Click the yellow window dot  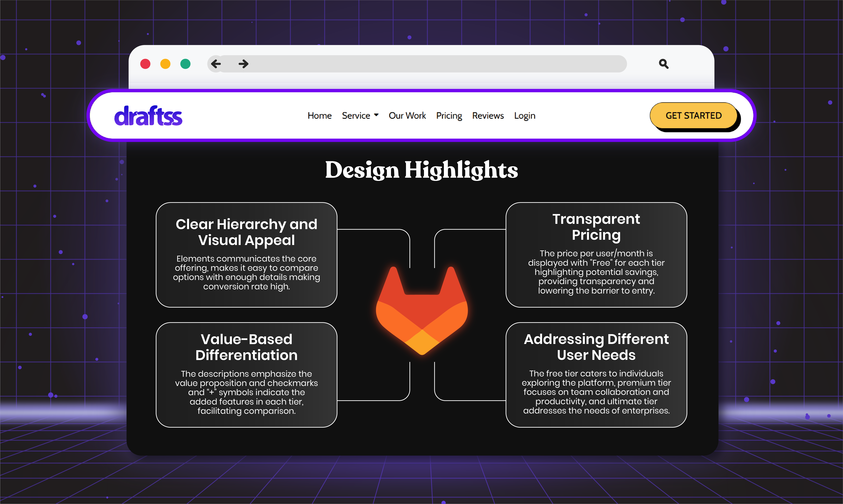(x=165, y=64)
